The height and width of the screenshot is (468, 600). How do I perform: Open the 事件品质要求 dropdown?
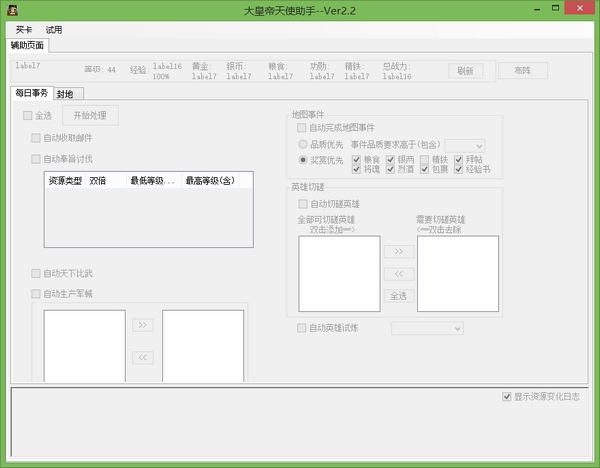(464, 145)
